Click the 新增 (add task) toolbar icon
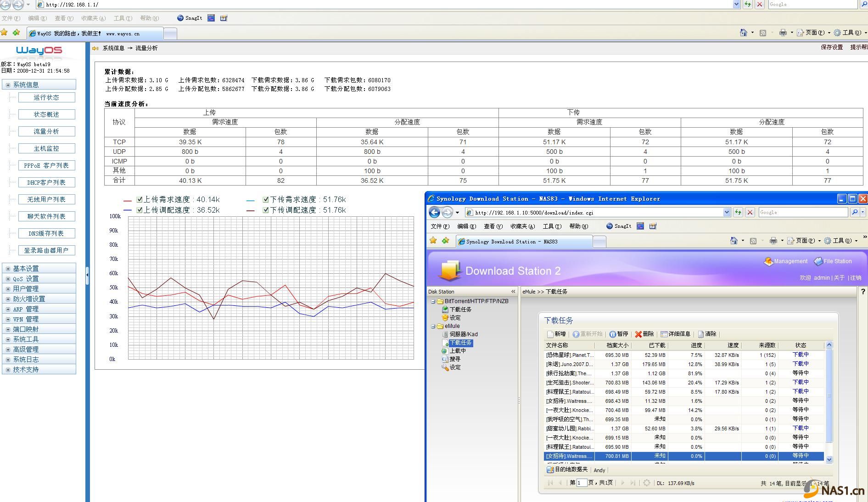This screenshot has width=868, height=502. 550,334
